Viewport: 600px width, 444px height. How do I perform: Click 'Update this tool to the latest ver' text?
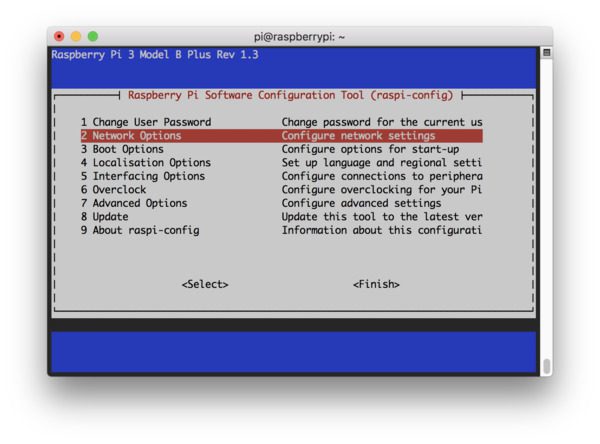(x=382, y=217)
